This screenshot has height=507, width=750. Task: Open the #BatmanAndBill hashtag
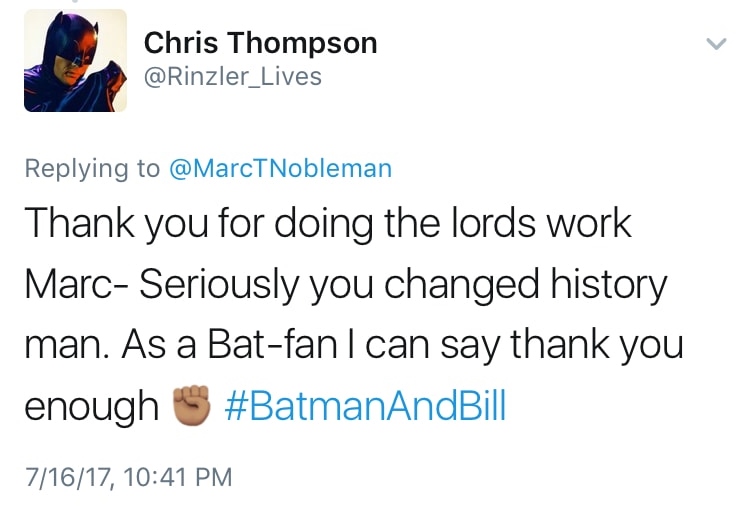pos(364,406)
